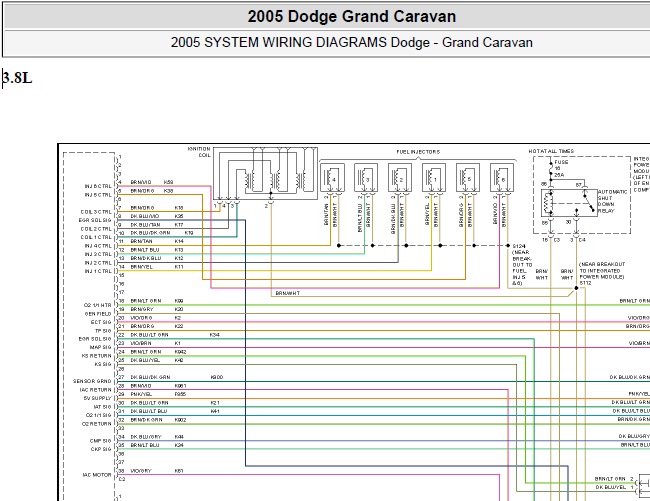The width and height of the screenshot is (650, 501).
Task: Click the 'S112' splice label
Action: [x=585, y=283]
